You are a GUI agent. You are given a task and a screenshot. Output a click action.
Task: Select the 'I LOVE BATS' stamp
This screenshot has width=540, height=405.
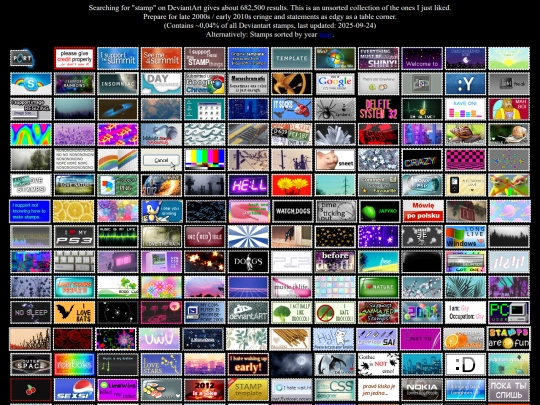point(74,313)
